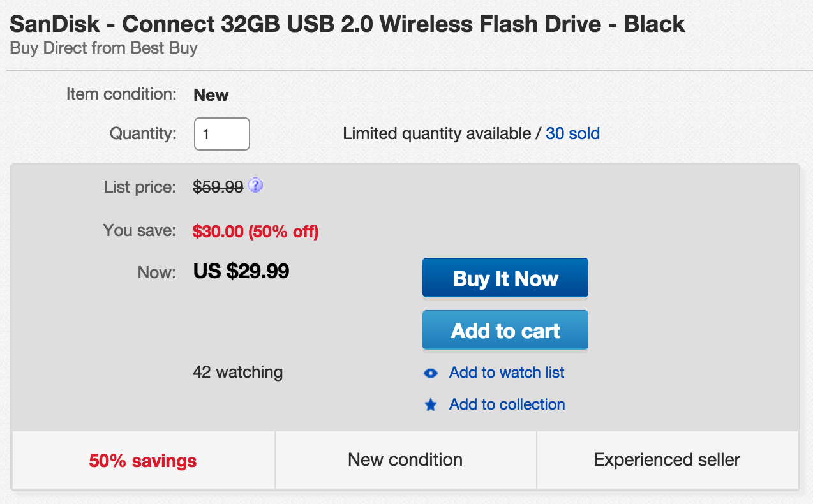The height and width of the screenshot is (504, 813).
Task: Click the list price help question mark icon
Action: [x=255, y=186]
